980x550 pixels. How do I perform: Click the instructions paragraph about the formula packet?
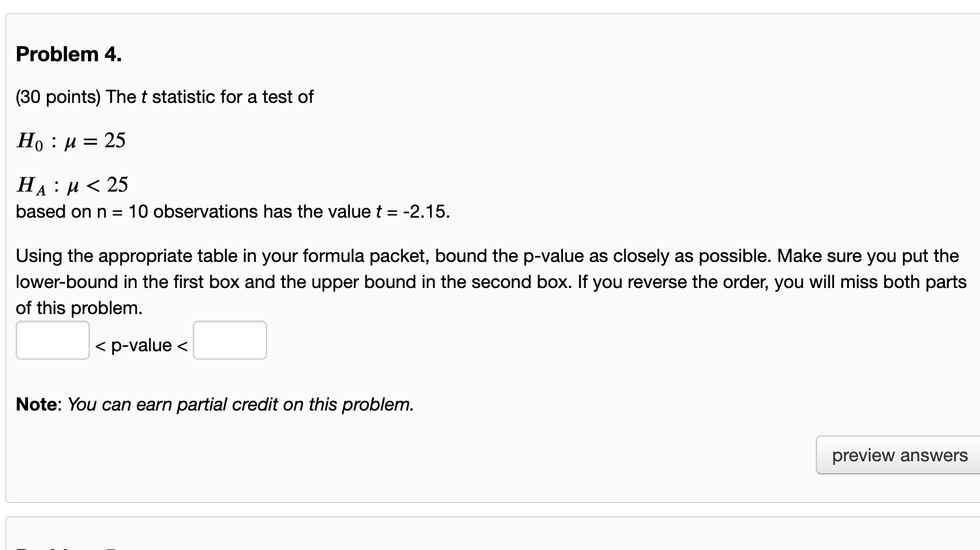(489, 282)
